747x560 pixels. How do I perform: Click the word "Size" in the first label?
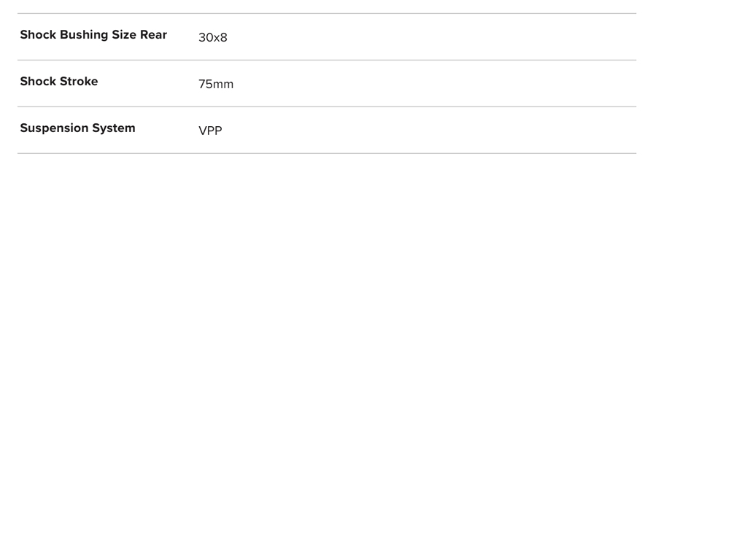tap(124, 35)
